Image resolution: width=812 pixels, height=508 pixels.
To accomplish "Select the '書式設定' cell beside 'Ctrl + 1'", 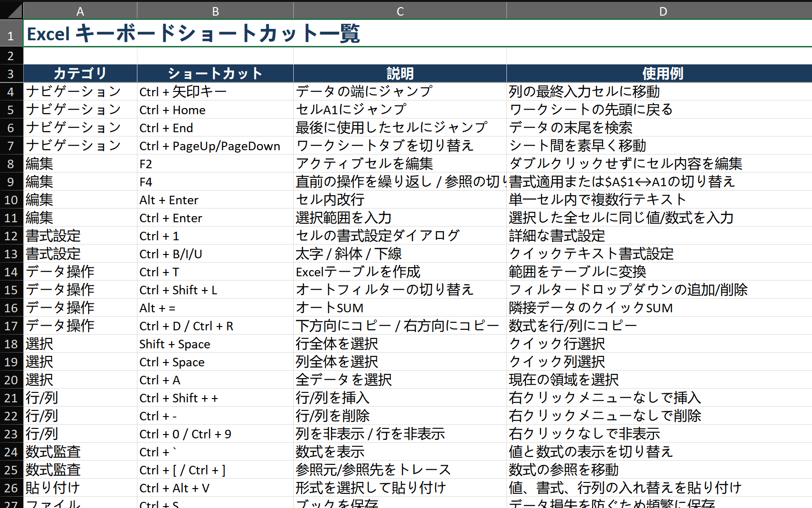I will click(80, 236).
